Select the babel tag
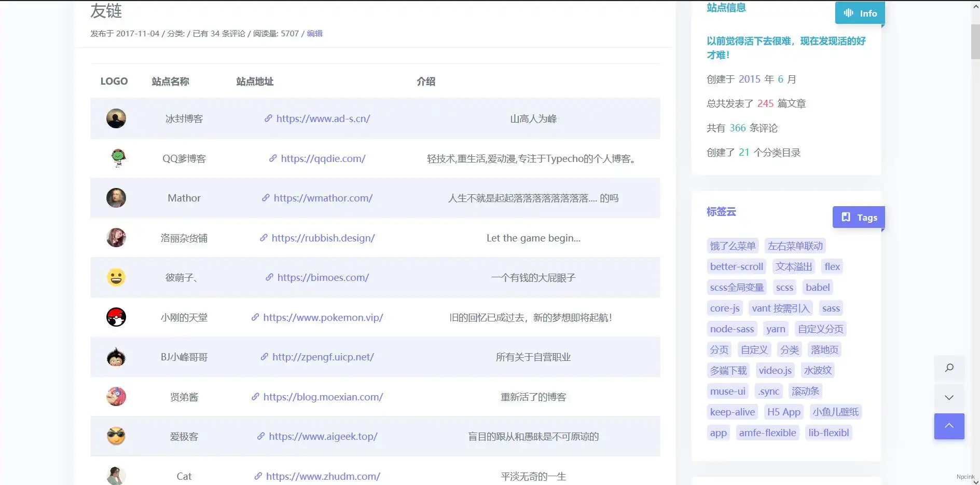The height and width of the screenshot is (485, 980). pyautogui.click(x=817, y=287)
